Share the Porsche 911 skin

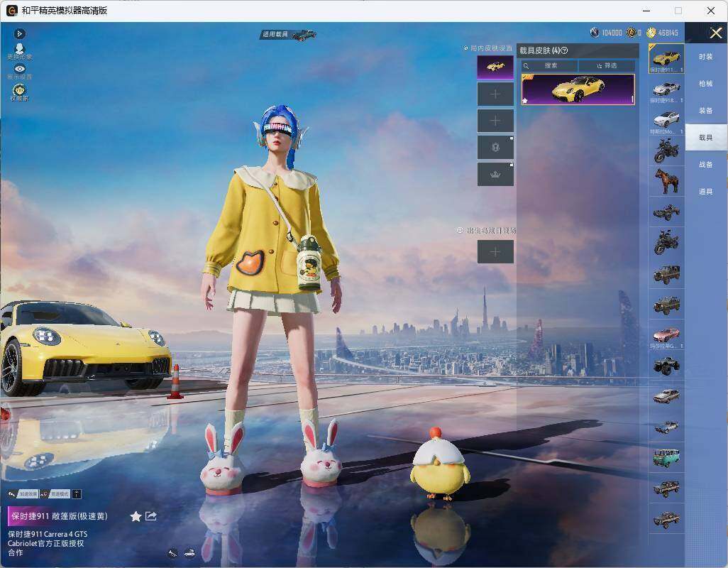[x=151, y=516]
